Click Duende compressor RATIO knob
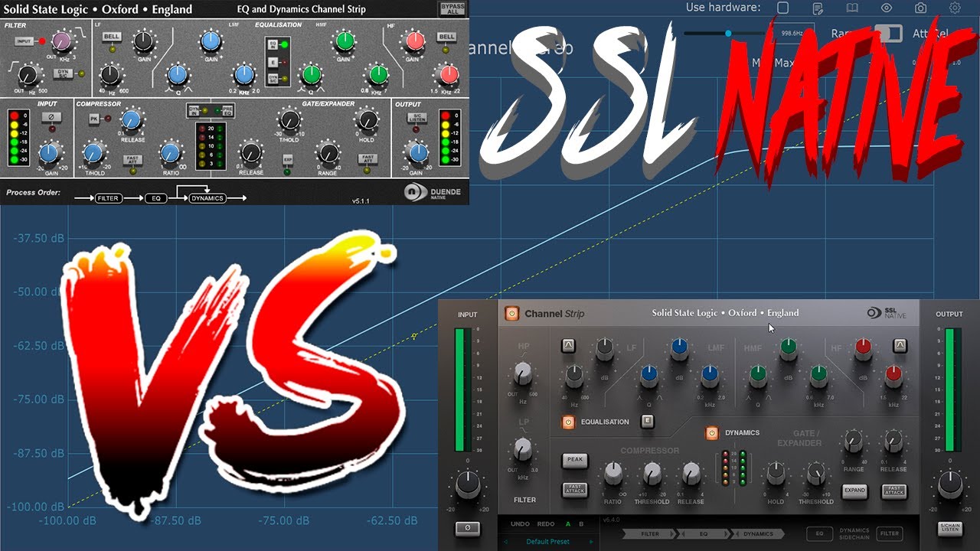 coord(170,152)
